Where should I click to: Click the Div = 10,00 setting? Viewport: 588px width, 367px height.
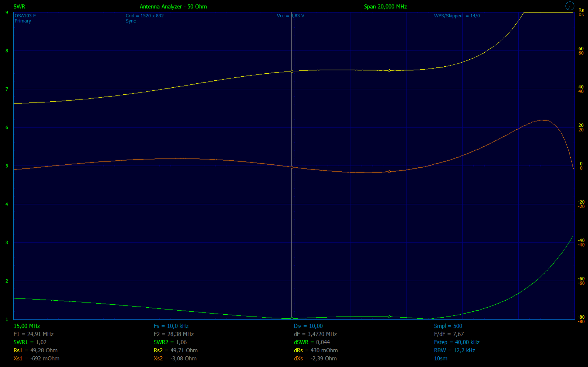(x=308, y=326)
